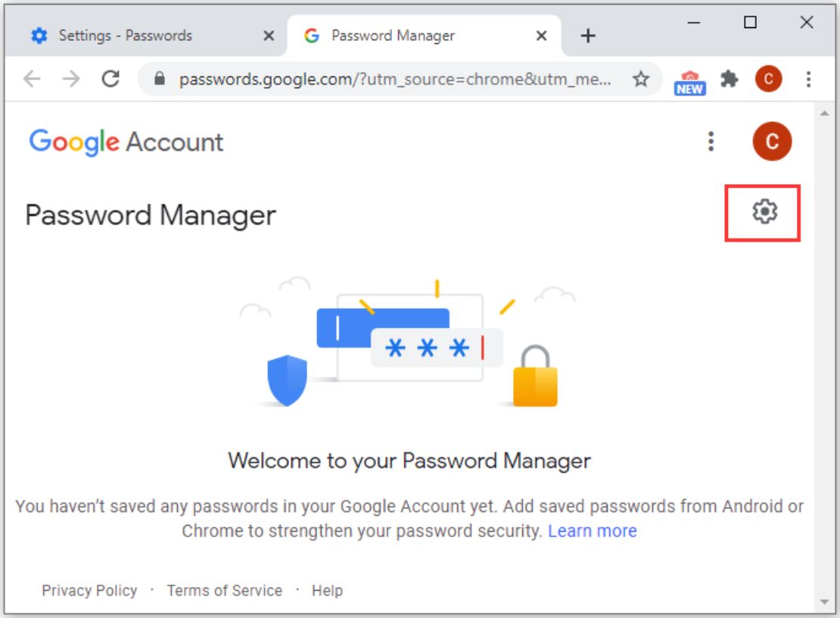Image resolution: width=840 pixels, height=618 pixels.
Task: Close the Password Manager tab
Action: click(x=542, y=36)
